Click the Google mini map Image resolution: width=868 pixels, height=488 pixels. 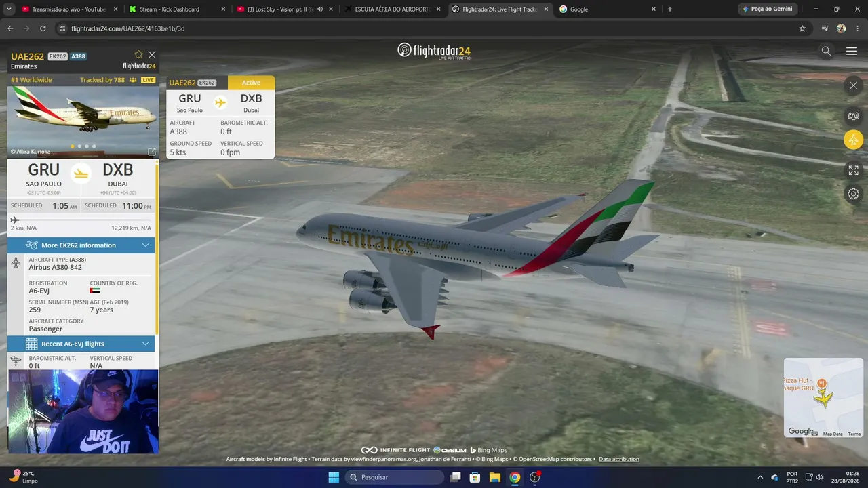(823, 398)
